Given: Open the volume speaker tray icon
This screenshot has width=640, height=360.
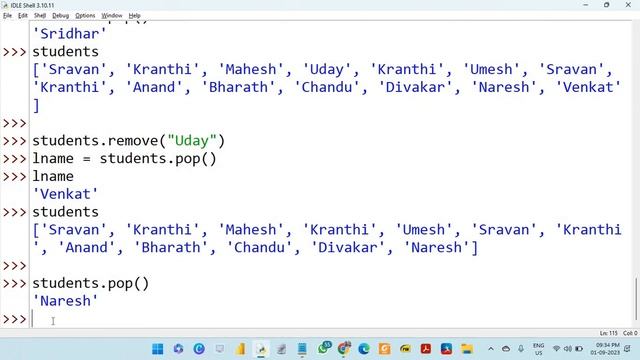Looking at the screenshot, I should 567,349.
